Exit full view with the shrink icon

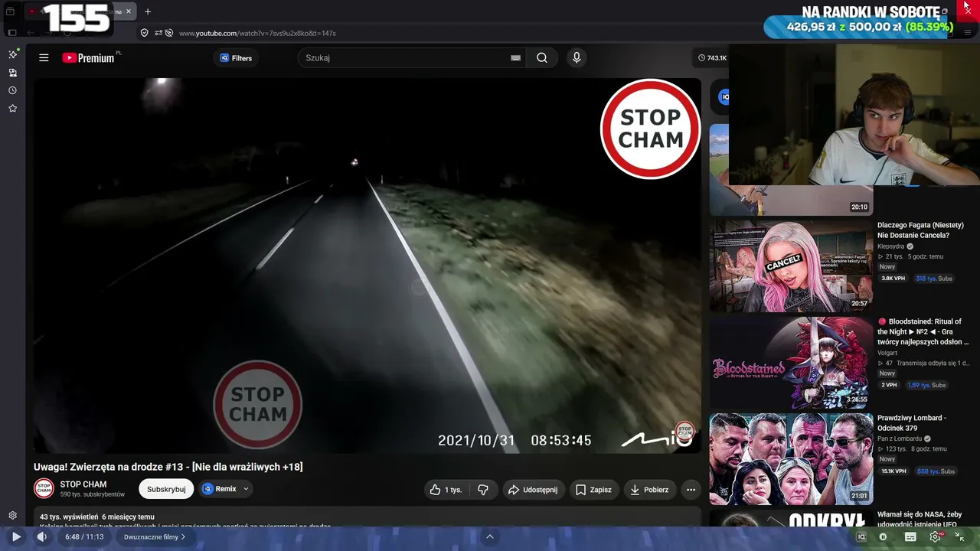959,537
